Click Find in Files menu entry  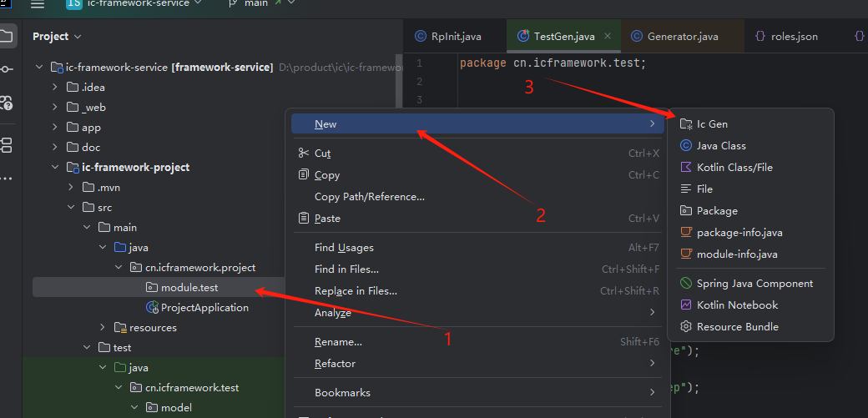(x=346, y=269)
